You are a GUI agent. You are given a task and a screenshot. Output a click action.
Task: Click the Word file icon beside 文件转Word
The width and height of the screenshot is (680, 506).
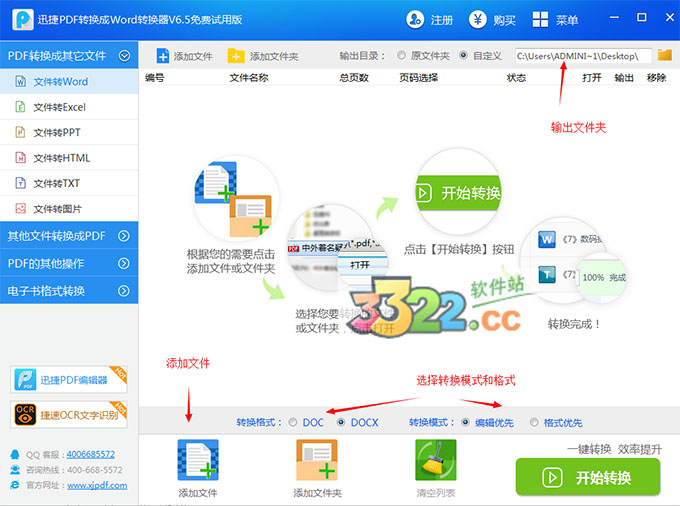(x=20, y=81)
